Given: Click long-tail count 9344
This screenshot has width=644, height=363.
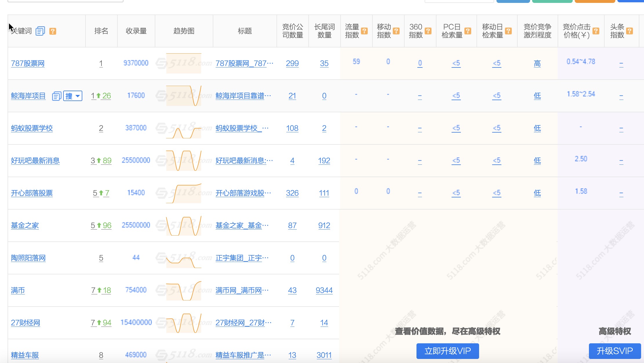Looking at the screenshot, I should tap(324, 290).
